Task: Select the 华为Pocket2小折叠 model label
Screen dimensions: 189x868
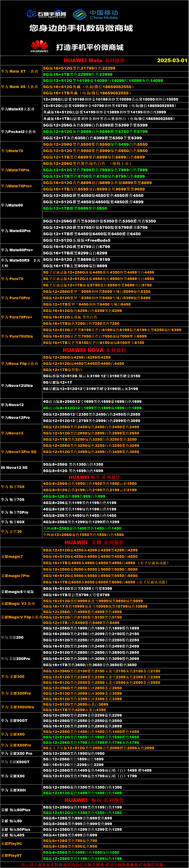Action: pos(19,131)
